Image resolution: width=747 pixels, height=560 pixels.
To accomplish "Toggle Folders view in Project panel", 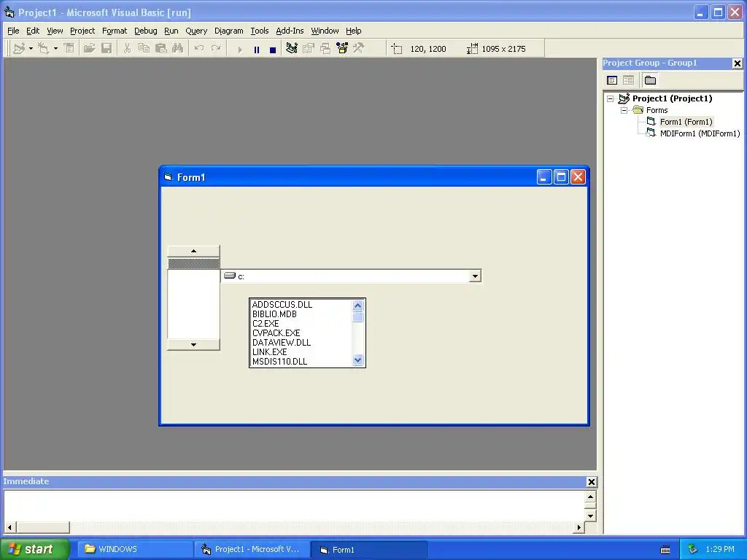I will (x=650, y=80).
